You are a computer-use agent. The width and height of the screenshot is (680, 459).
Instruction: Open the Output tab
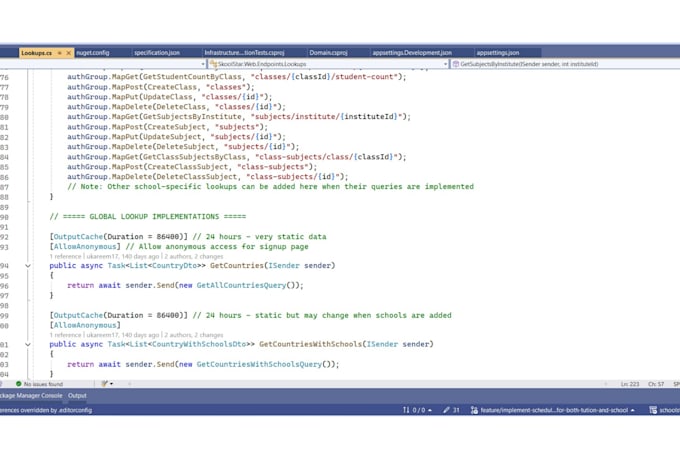77,396
